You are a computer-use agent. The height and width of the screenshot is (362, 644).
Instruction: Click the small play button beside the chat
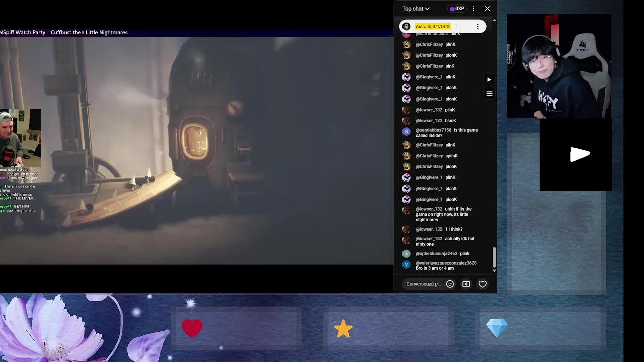point(489,79)
